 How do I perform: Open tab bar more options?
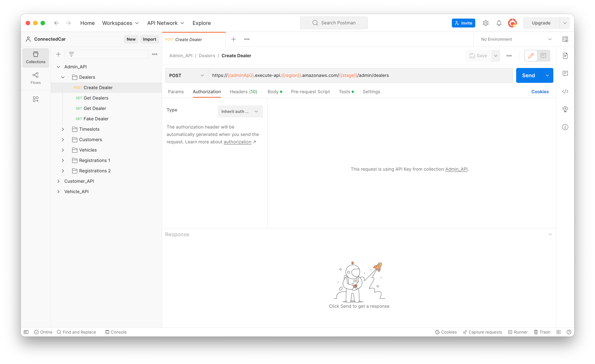[x=247, y=39]
